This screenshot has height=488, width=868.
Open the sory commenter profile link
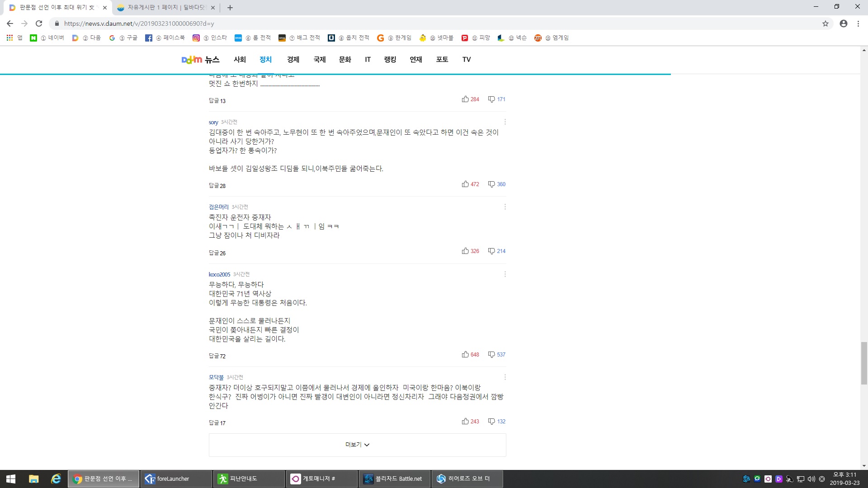click(213, 122)
